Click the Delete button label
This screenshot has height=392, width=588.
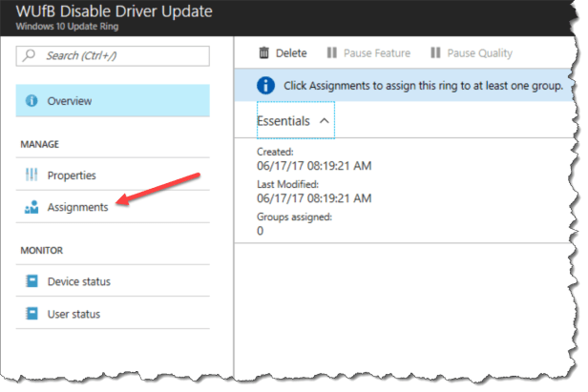(291, 53)
